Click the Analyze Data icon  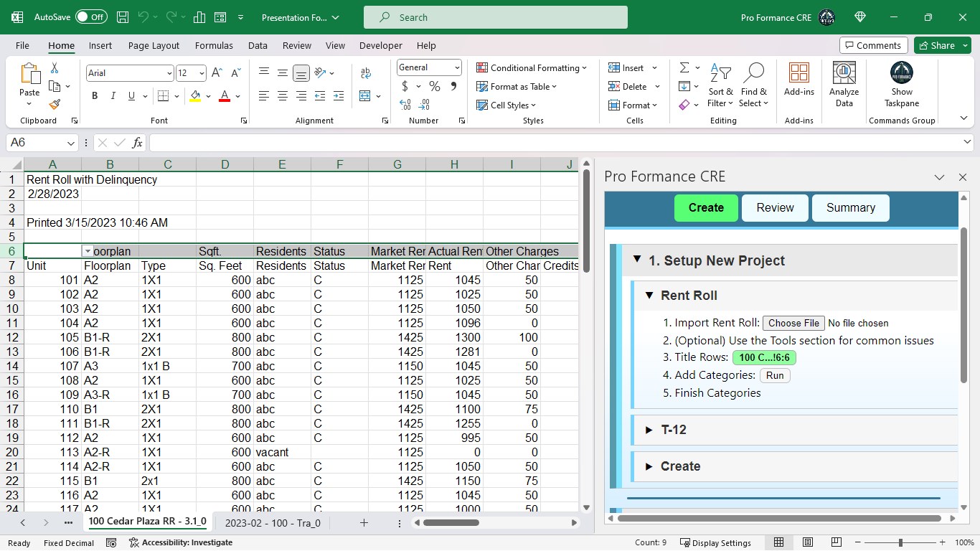(844, 73)
